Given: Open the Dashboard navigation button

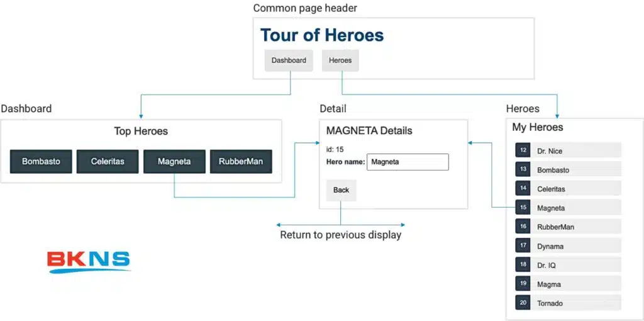Looking at the screenshot, I should point(289,60).
